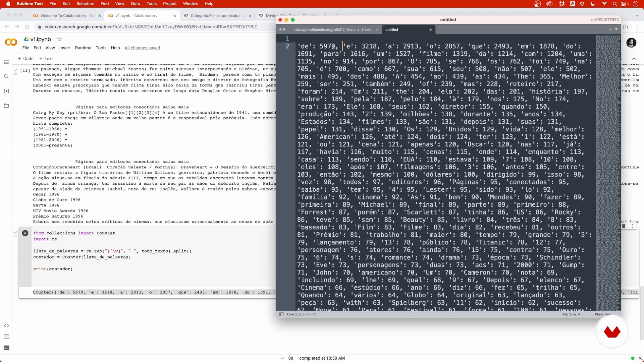Close the v1.ipynb browser tab

[175, 16]
